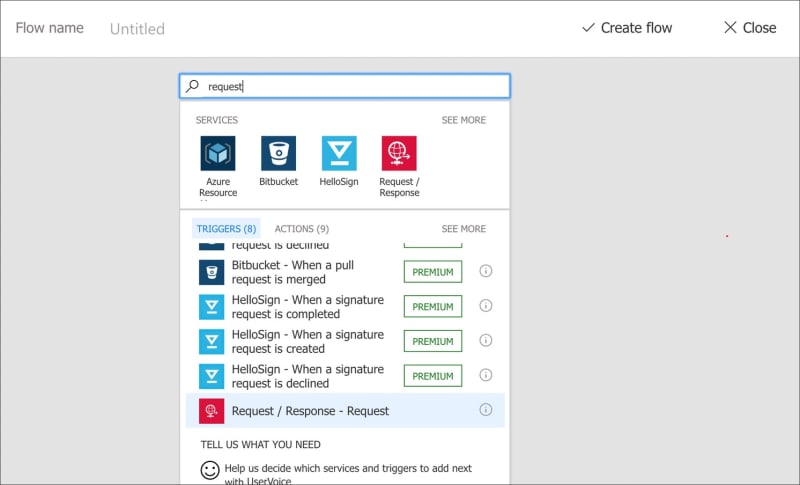Close the flow editor
Image resolution: width=800 pixels, height=485 pixels.
(750, 28)
